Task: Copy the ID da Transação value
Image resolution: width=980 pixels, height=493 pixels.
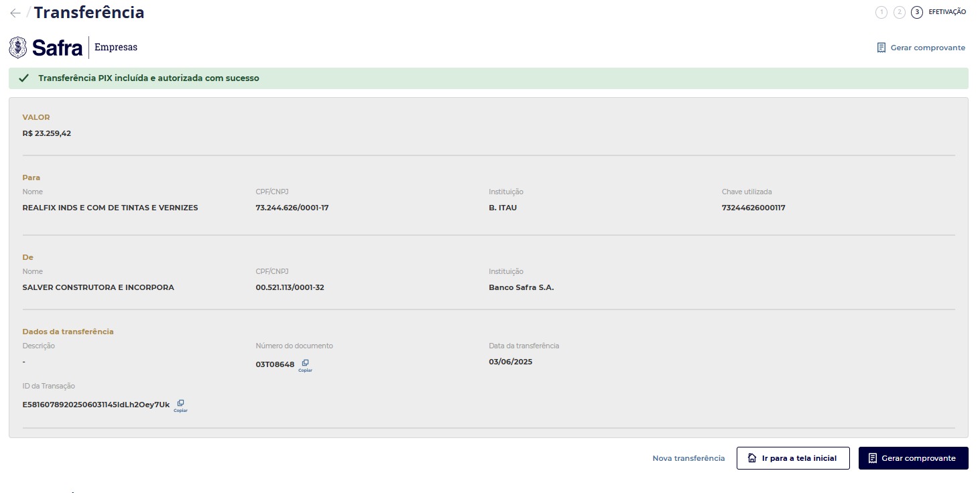Action: pos(180,404)
